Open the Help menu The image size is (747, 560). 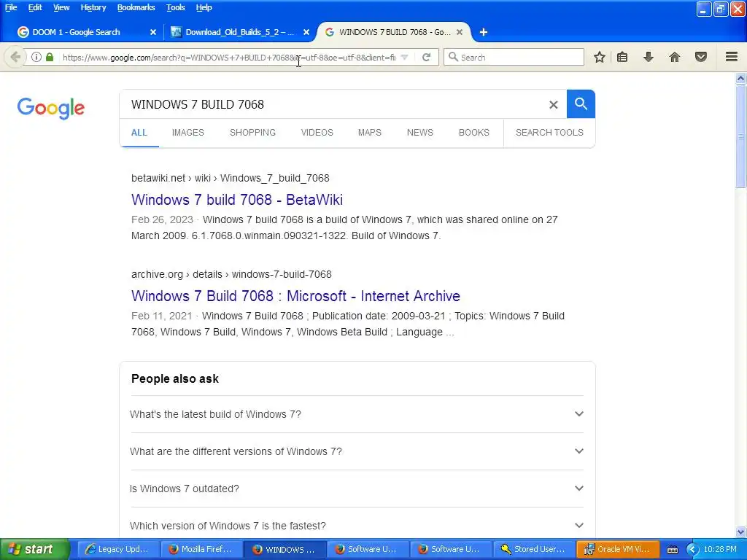[204, 7]
